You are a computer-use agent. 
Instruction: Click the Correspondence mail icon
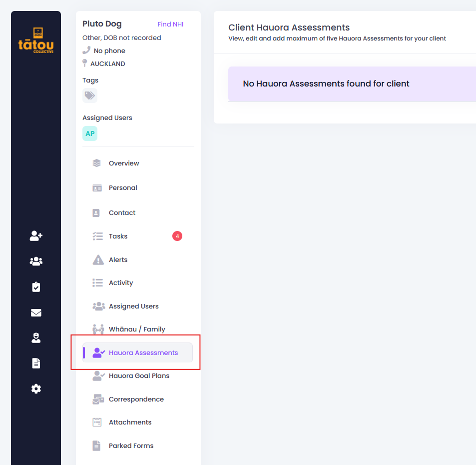point(98,399)
